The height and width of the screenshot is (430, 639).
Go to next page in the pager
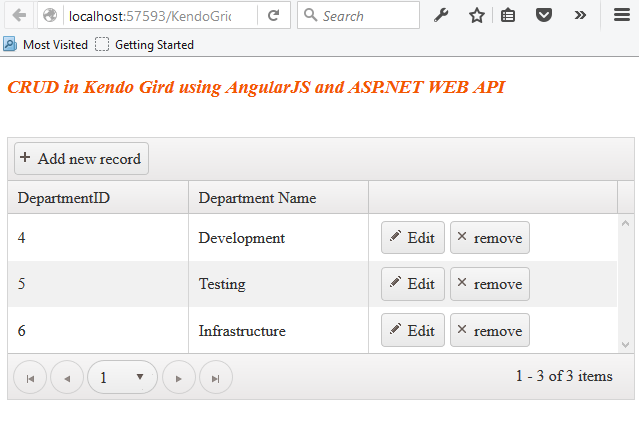pos(178,377)
